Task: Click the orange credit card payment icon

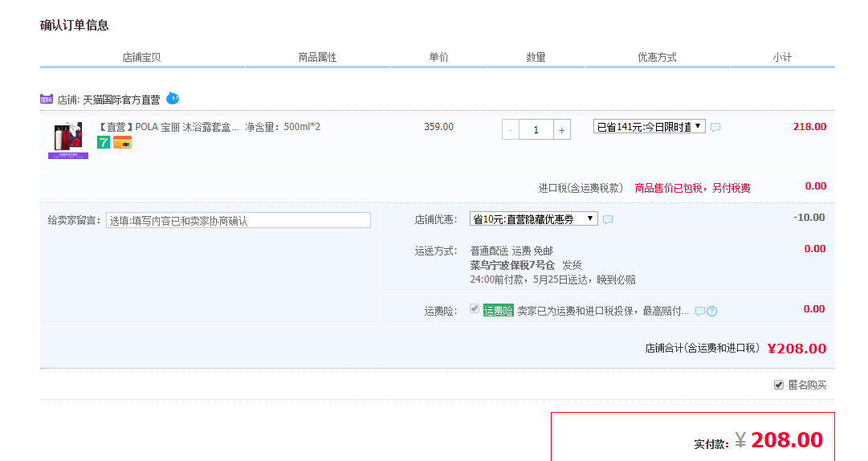Action: click(122, 143)
